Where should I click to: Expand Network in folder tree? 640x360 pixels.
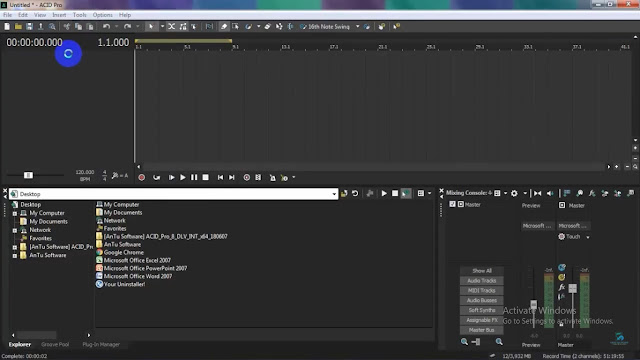pos(15,230)
